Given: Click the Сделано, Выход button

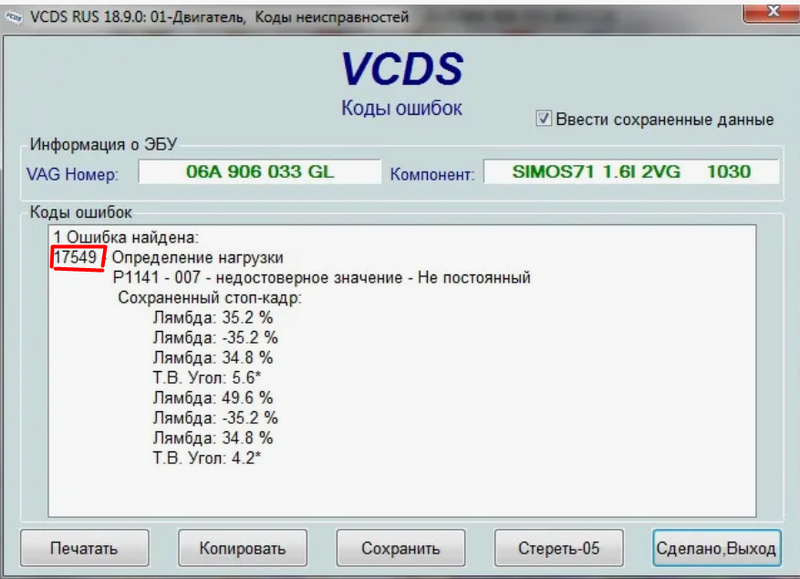Looking at the screenshot, I should (x=717, y=548).
